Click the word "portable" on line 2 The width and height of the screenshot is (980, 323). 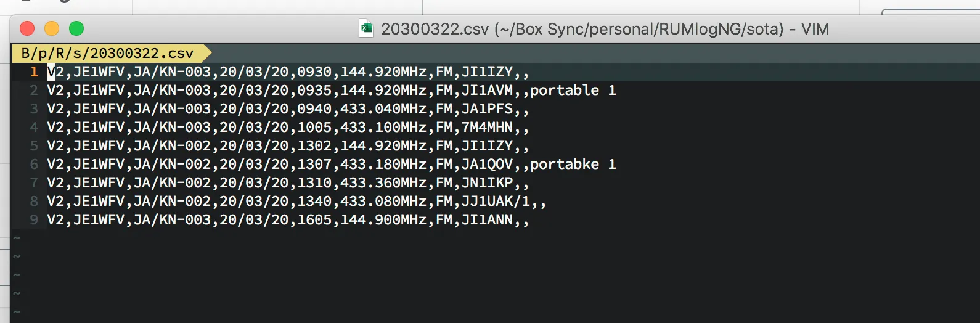[x=565, y=90]
